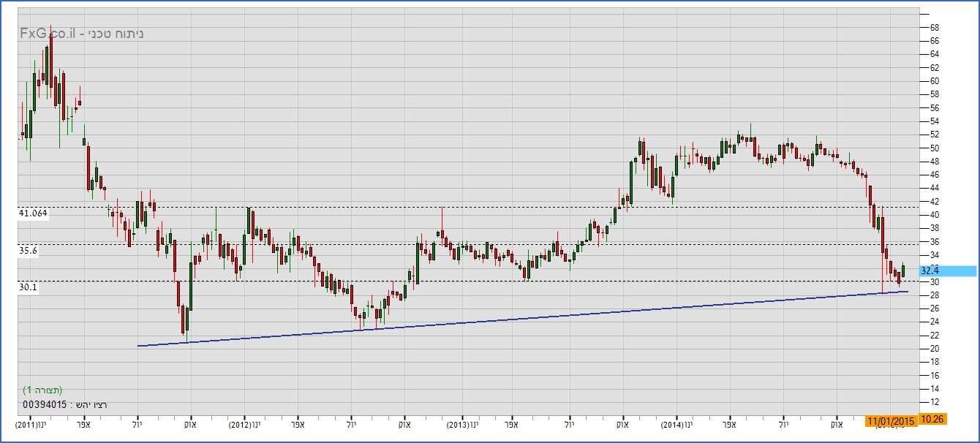This screenshot has height=443, width=980.
Task: Click the orange 10.26 value label
Action: click(931, 420)
